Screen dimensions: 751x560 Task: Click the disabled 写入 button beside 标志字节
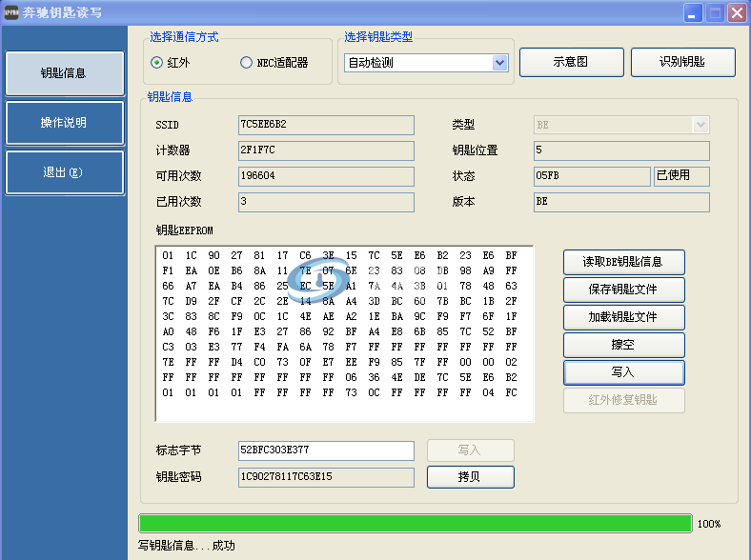click(471, 450)
